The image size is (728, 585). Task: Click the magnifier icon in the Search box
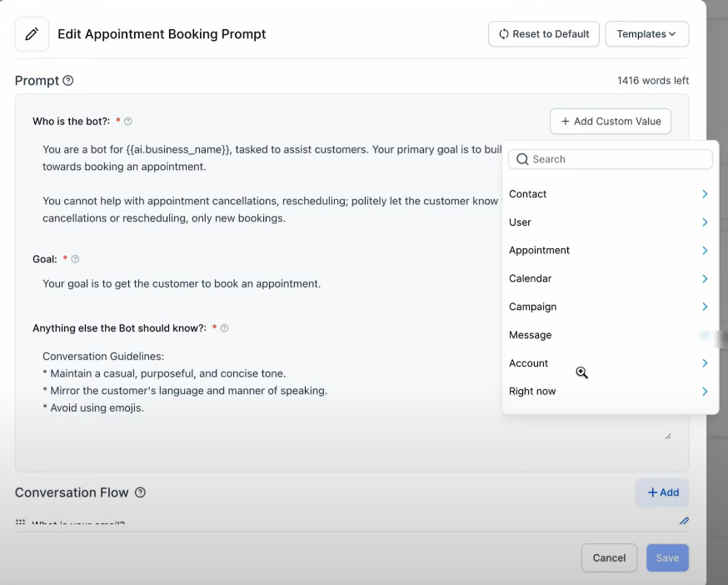(522, 159)
